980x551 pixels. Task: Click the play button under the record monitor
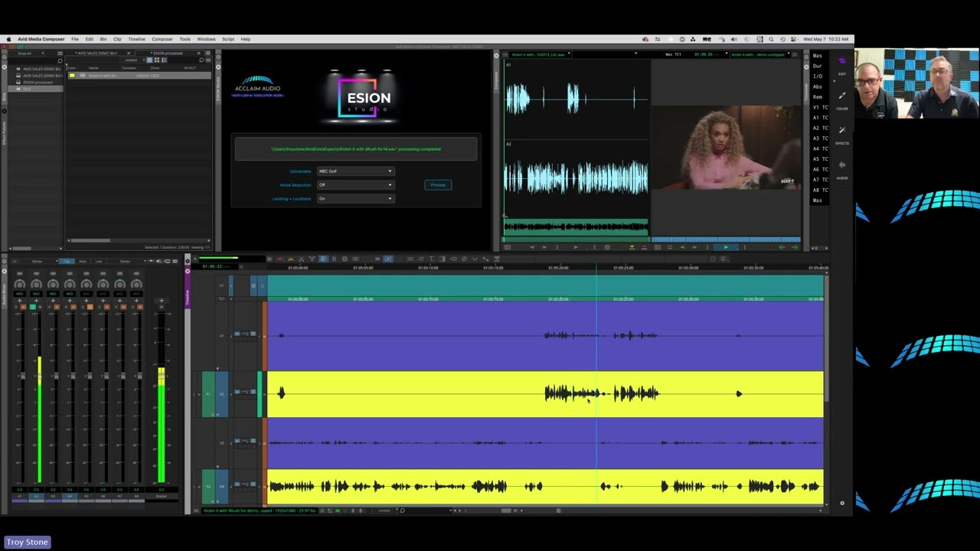tap(726, 247)
